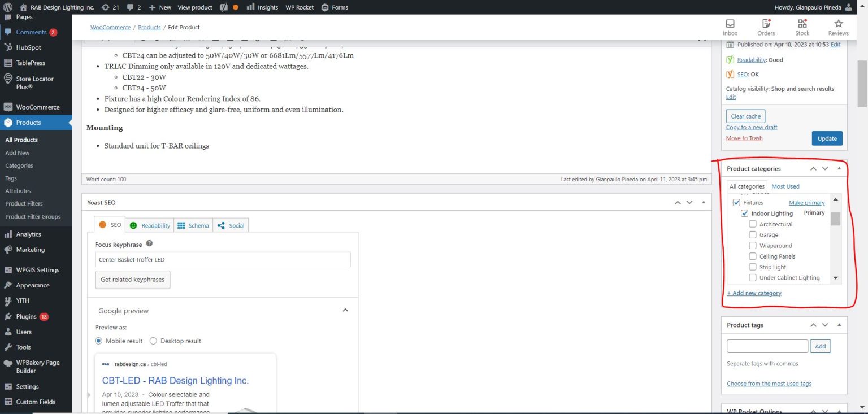Click the blue Update button
This screenshot has width=868, height=414.
[827, 138]
